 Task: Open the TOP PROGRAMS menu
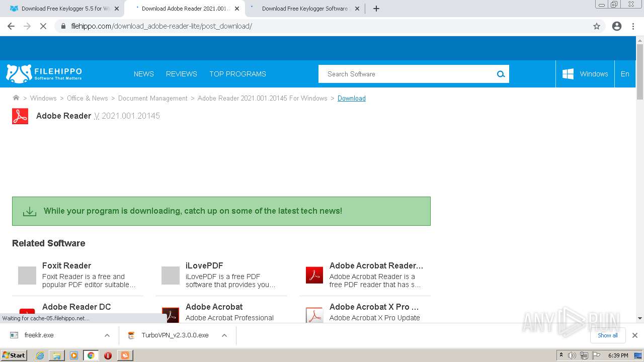(237, 74)
